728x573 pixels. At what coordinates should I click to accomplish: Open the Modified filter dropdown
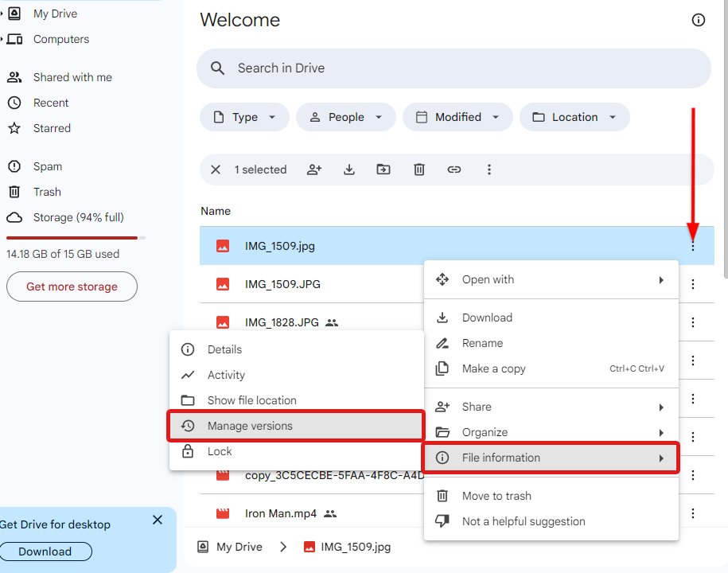pyautogui.click(x=457, y=117)
